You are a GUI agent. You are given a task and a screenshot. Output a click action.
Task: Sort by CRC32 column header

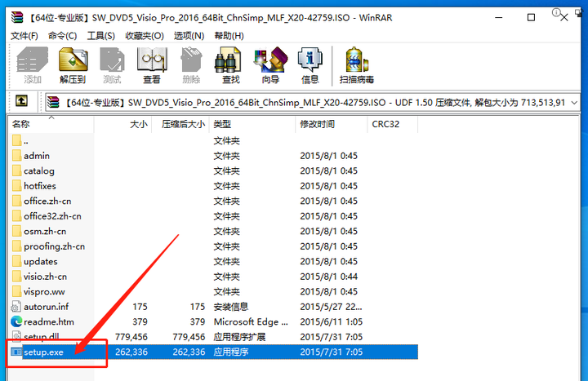coord(393,124)
